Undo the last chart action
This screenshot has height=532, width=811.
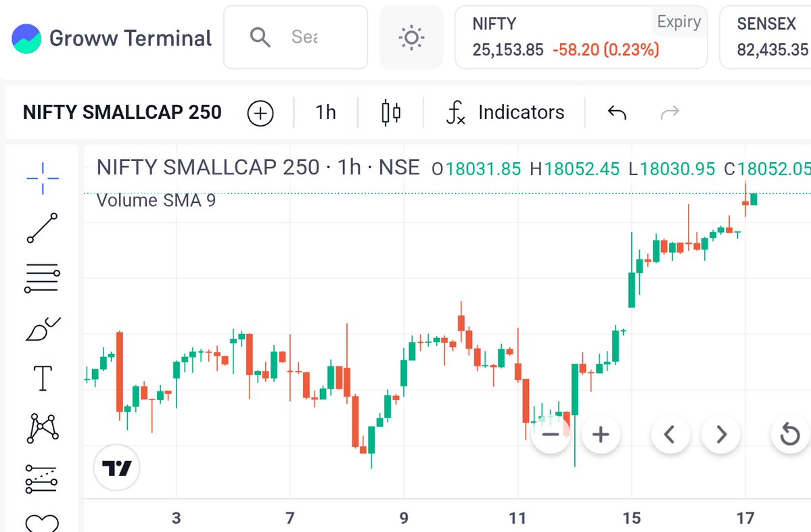pos(617,112)
